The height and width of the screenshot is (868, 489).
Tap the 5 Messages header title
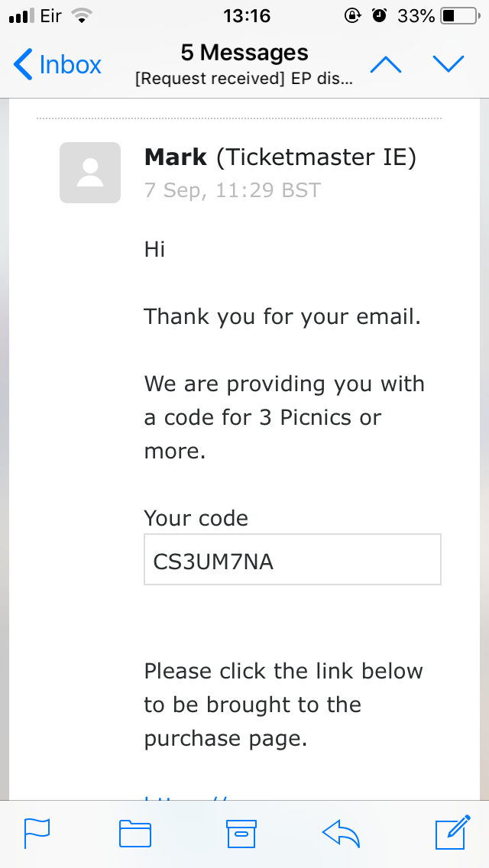244,52
